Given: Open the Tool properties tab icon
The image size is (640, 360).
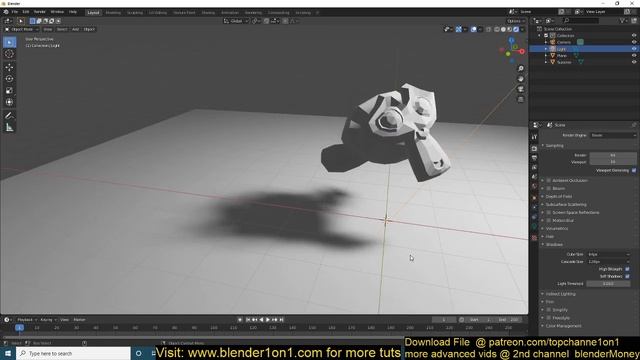Looking at the screenshot, I should [x=534, y=137].
